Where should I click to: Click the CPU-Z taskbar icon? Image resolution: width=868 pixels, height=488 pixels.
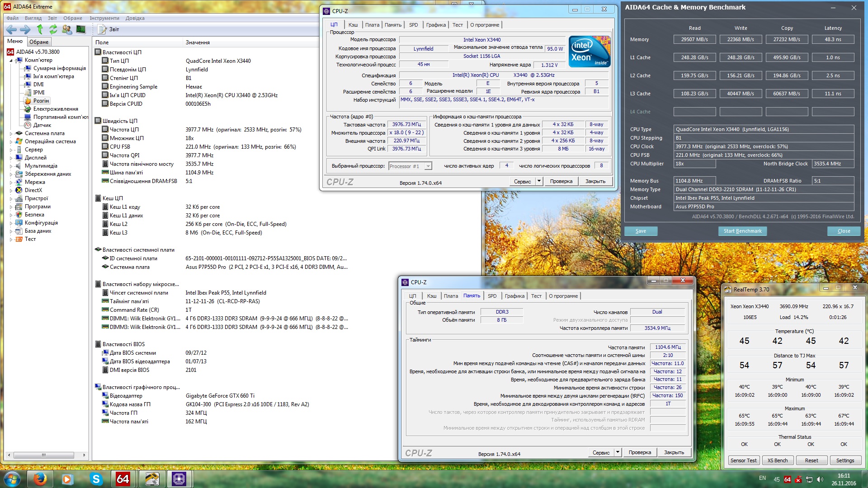(x=179, y=479)
